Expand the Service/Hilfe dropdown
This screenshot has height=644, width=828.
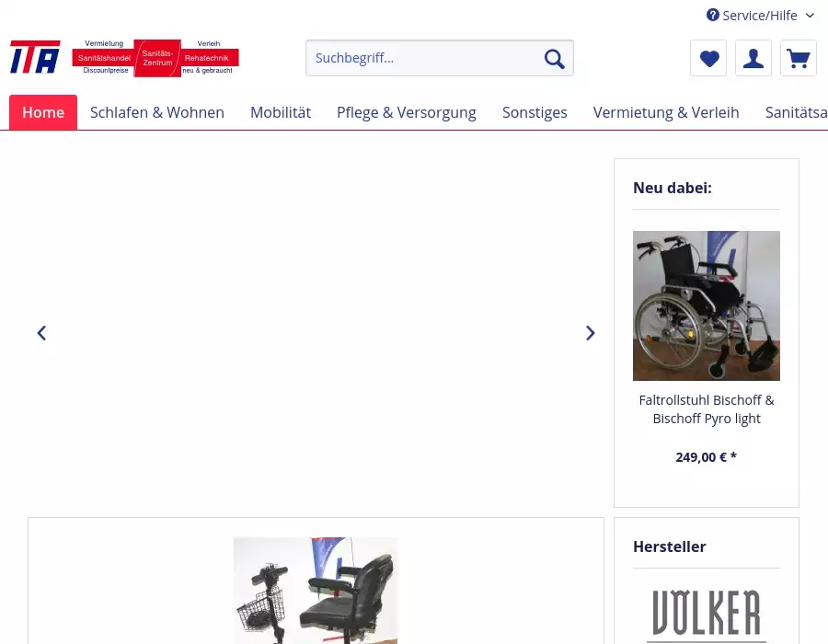tap(760, 15)
